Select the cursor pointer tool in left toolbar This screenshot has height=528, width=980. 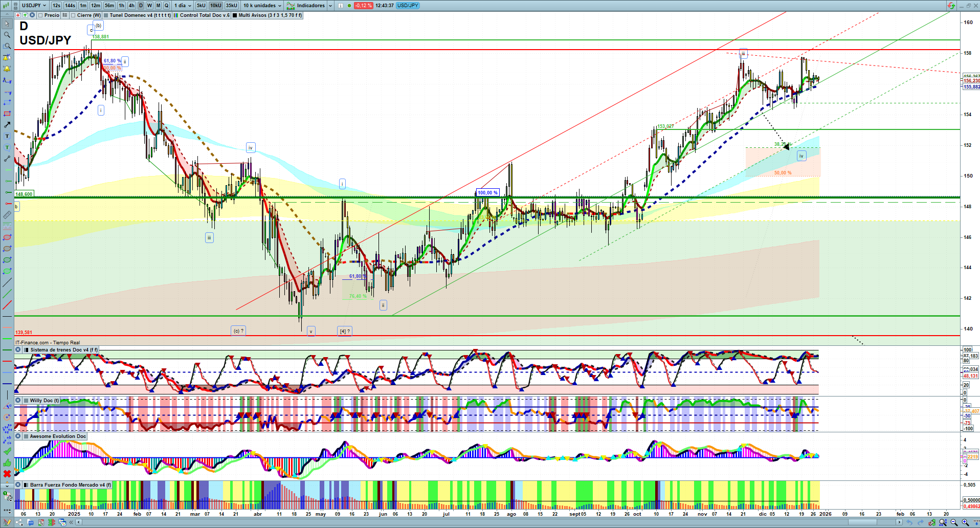tap(7, 24)
